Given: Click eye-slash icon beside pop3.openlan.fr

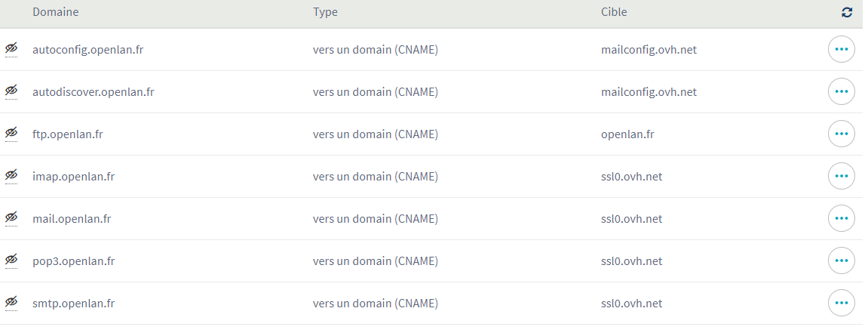Looking at the screenshot, I should point(11,261).
